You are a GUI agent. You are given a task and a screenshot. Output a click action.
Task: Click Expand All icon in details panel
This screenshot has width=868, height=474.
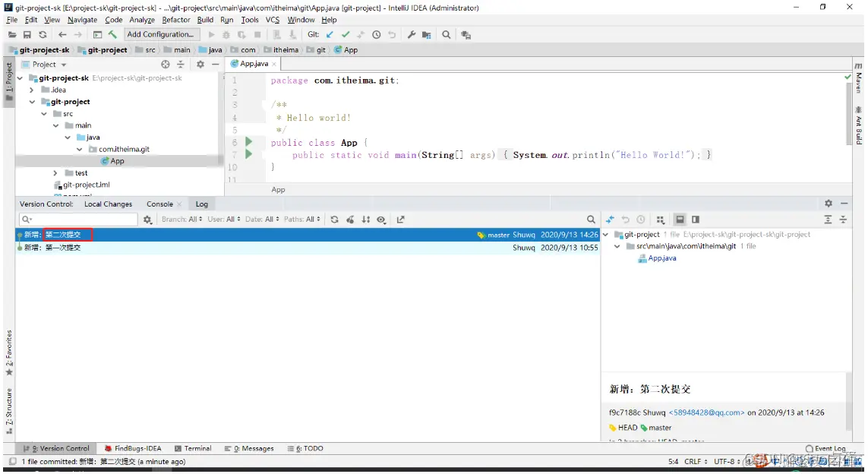[828, 220]
